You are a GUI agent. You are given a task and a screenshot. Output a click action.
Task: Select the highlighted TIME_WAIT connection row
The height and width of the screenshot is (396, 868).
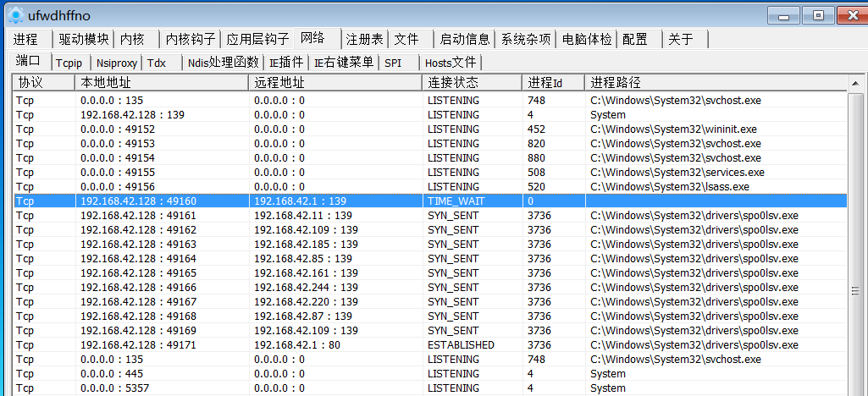pos(430,201)
